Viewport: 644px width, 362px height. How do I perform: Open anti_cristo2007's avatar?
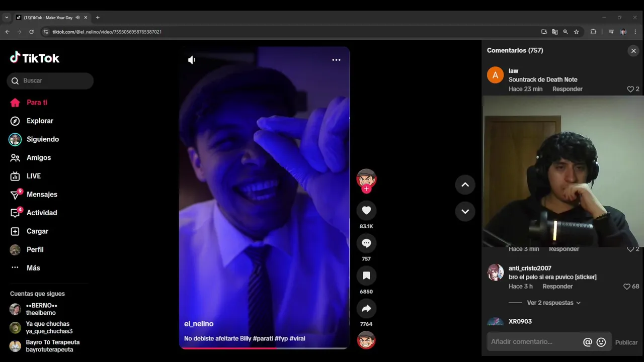495,273
